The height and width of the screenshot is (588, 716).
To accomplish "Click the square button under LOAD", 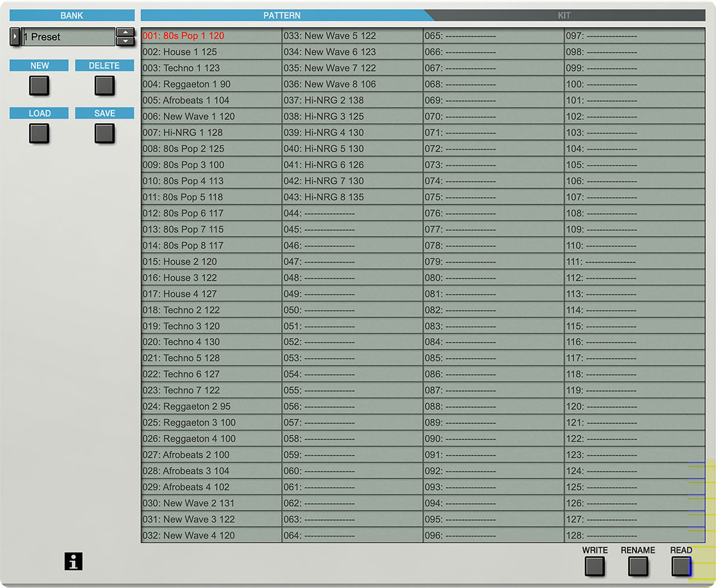I will [39, 133].
